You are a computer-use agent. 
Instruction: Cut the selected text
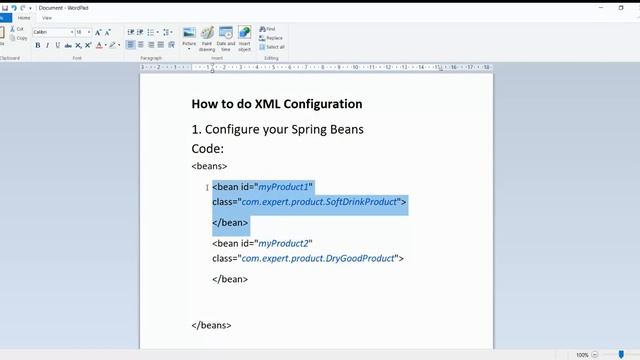tap(17, 29)
